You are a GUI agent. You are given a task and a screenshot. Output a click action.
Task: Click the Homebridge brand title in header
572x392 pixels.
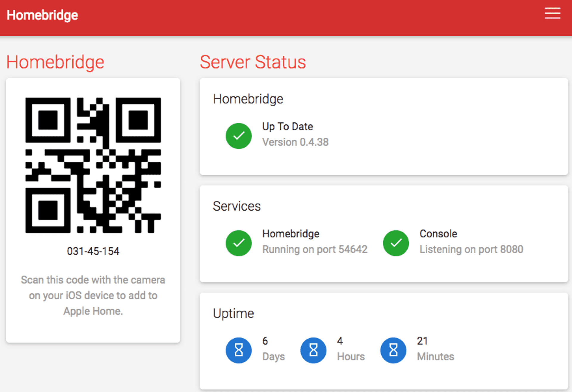42,15
